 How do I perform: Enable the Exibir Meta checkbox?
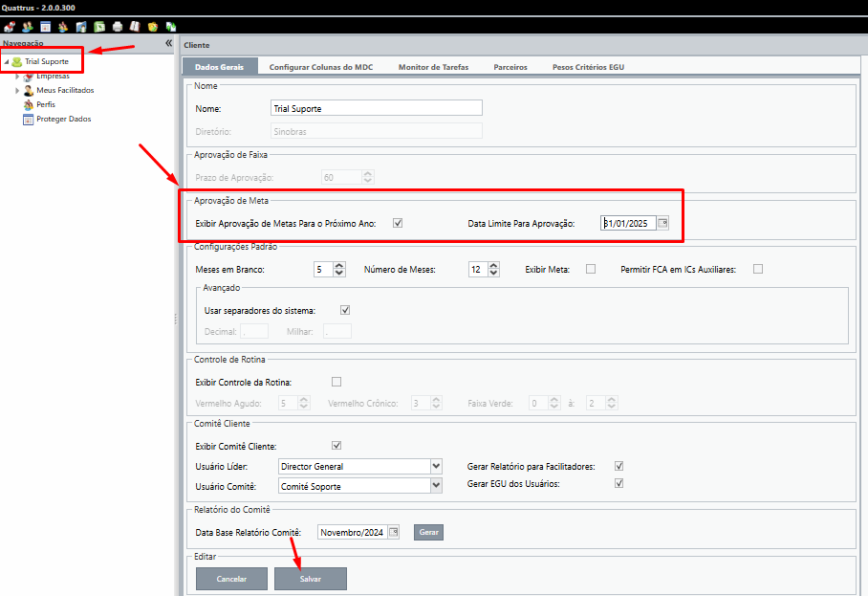(591, 269)
